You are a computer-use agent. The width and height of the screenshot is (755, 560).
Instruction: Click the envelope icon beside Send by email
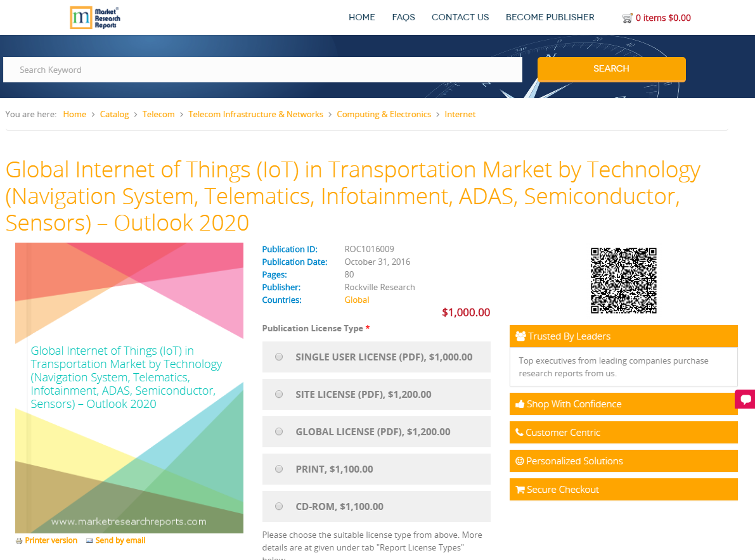89,541
